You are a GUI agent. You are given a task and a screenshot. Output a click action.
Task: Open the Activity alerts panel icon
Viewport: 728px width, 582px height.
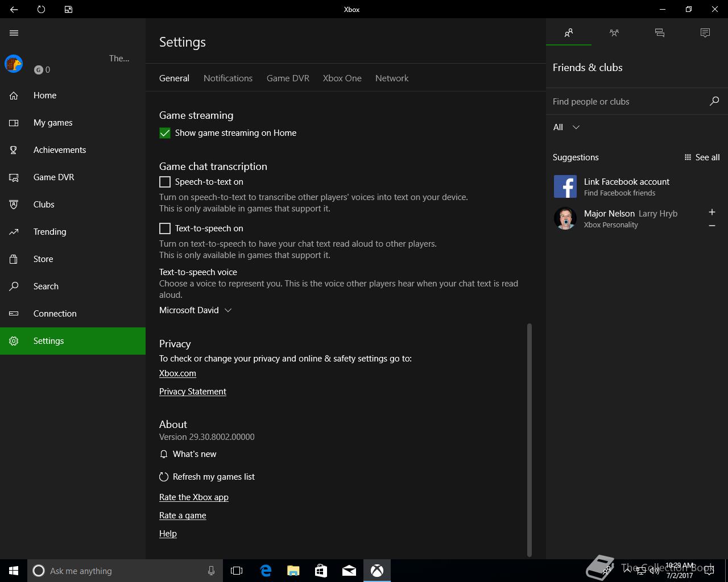coord(705,33)
